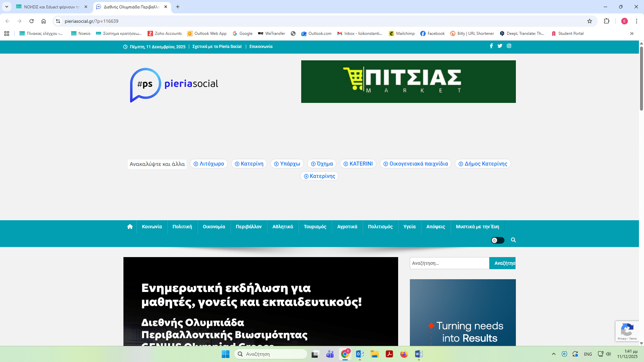
Task: Open the Instagram icon in top bar
Action: (x=509, y=46)
